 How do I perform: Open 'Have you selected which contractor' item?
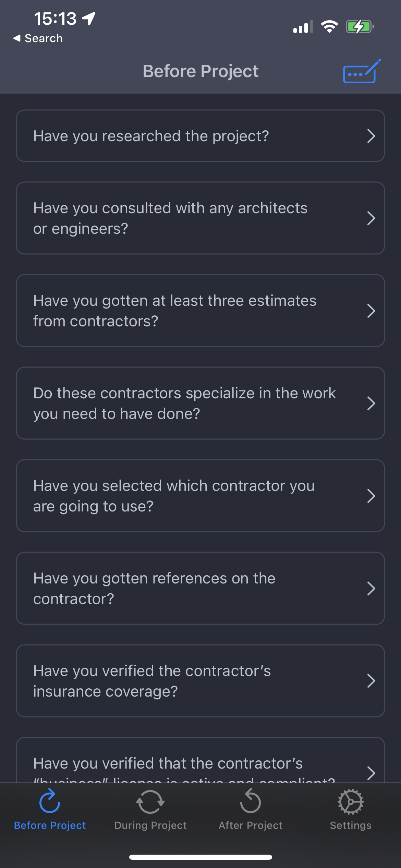200,496
